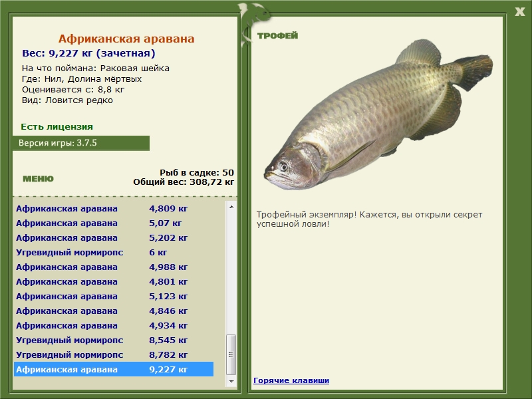Select Африканская аравана 4,801 кг row

114,281
